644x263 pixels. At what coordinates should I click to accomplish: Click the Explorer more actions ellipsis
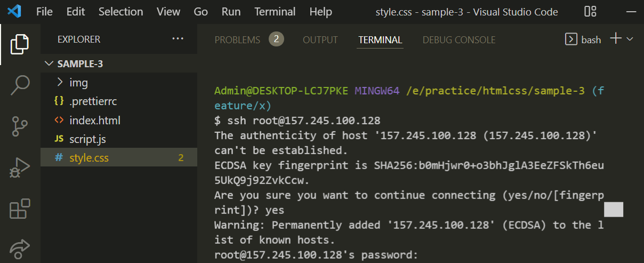pos(177,39)
